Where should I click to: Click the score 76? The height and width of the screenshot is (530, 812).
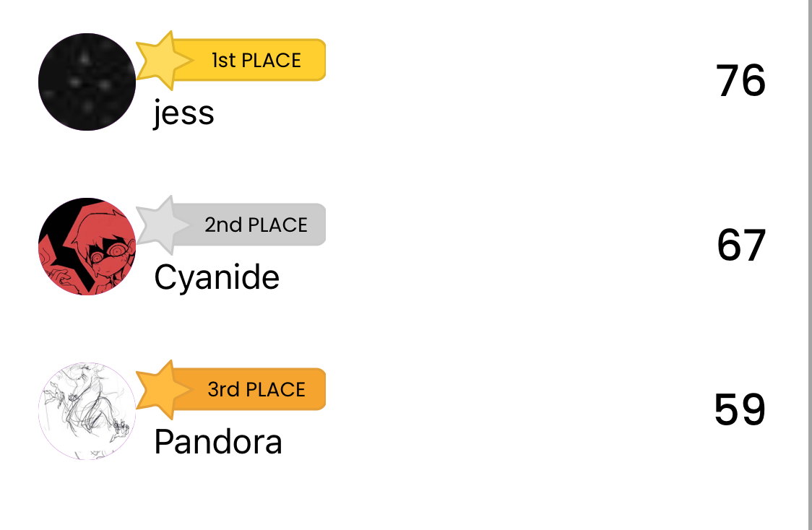pyautogui.click(x=740, y=81)
